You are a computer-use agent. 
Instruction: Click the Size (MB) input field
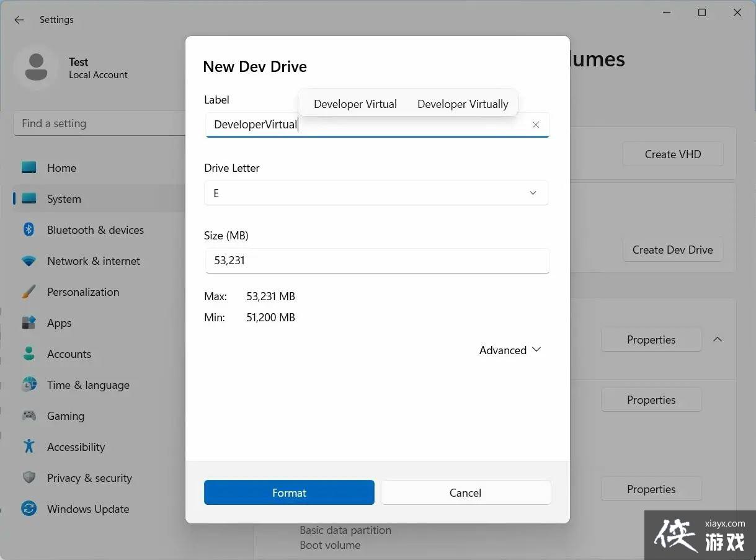(377, 261)
